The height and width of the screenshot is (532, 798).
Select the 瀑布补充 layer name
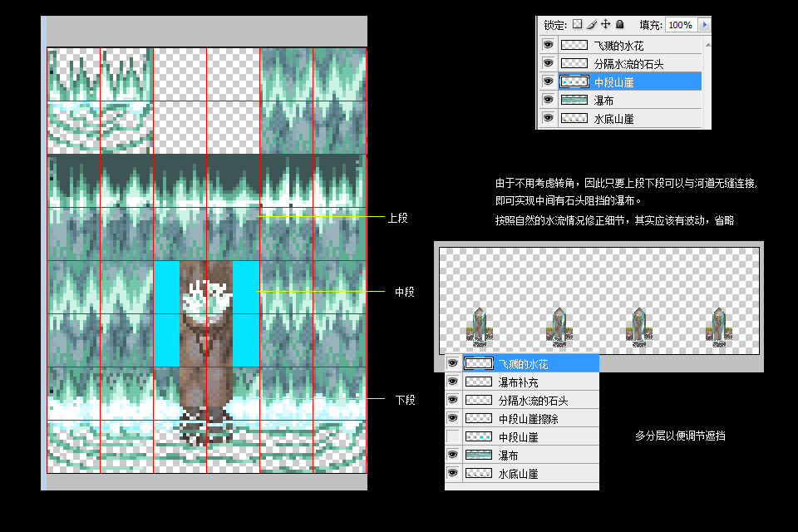tap(518, 382)
